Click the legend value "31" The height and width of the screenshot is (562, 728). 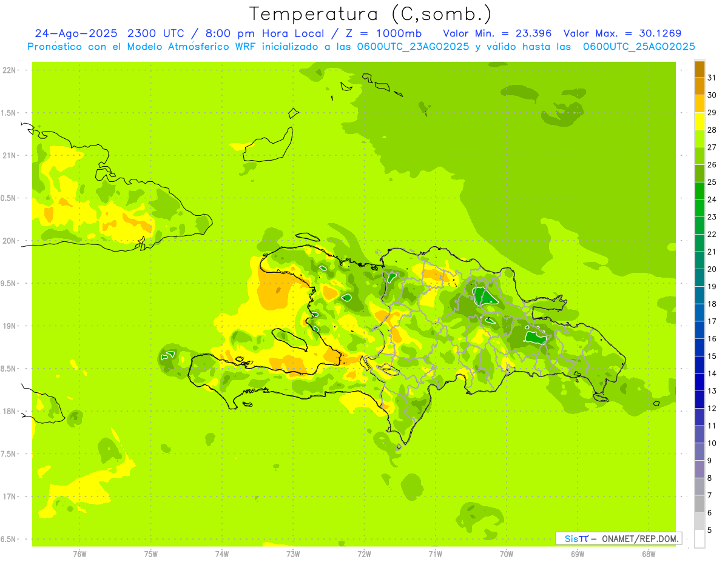point(712,78)
